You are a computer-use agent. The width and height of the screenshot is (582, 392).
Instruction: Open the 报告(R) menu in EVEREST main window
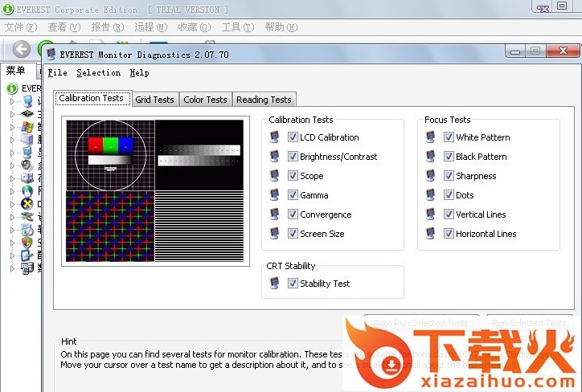click(108, 27)
